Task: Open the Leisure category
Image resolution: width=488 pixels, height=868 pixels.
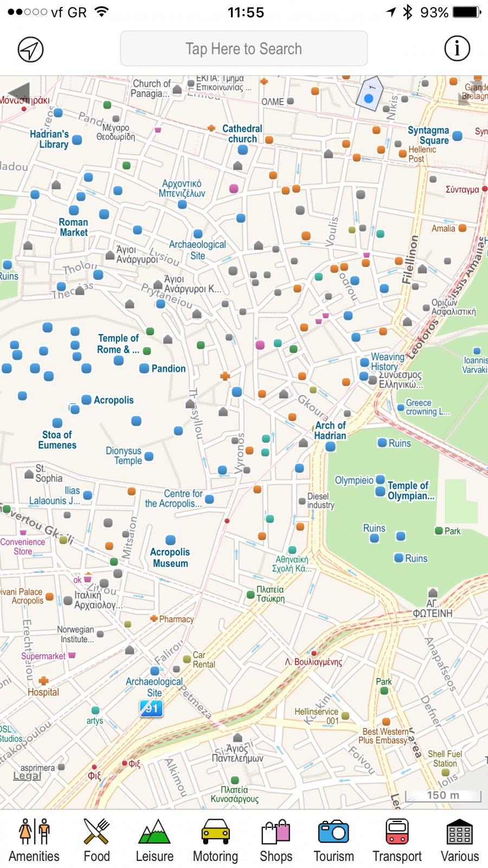Action: (155, 840)
